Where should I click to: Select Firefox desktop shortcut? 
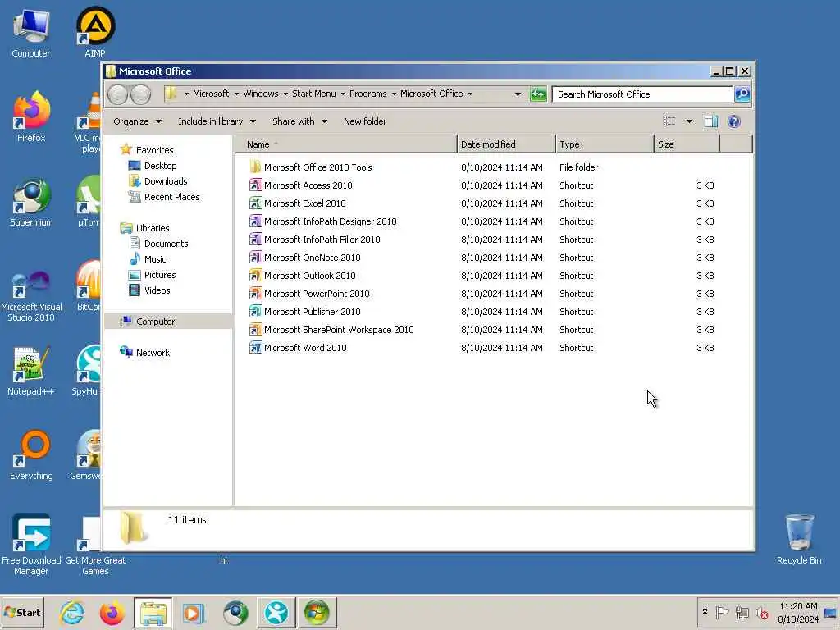(x=31, y=116)
